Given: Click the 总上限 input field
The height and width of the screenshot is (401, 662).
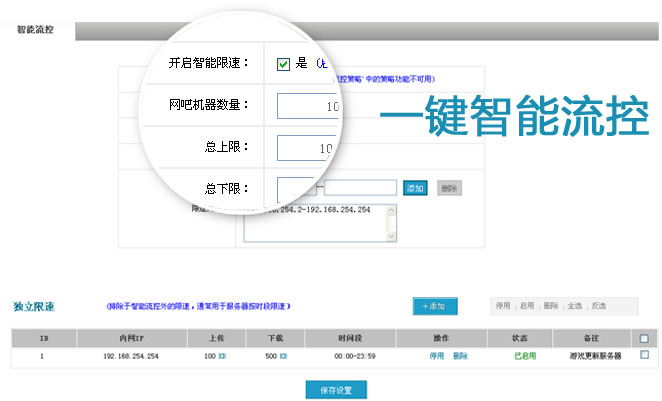Looking at the screenshot, I should click(x=310, y=148).
